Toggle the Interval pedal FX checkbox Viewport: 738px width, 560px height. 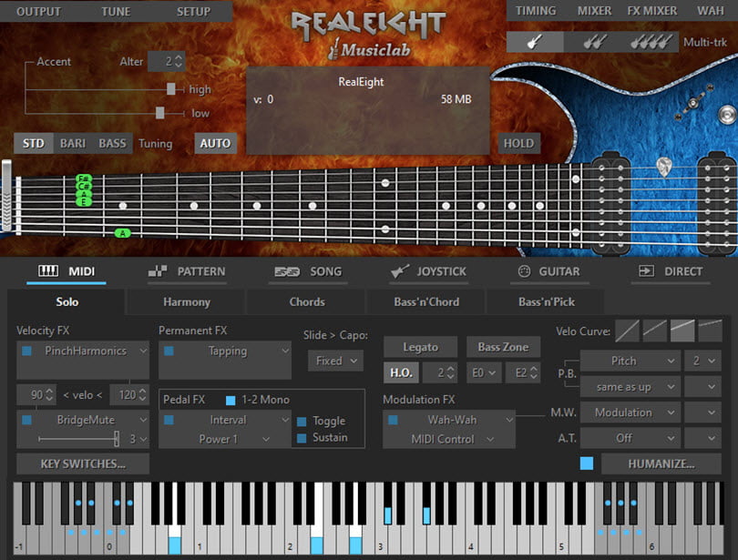(169, 420)
